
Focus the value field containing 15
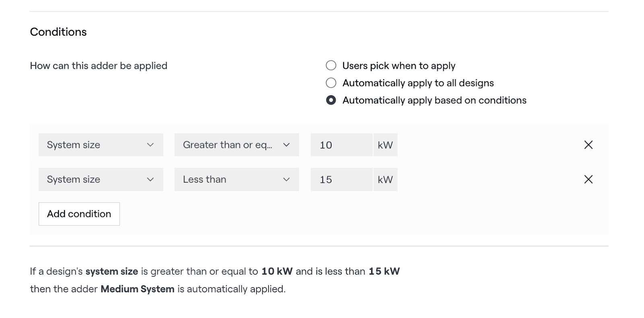[341, 179]
